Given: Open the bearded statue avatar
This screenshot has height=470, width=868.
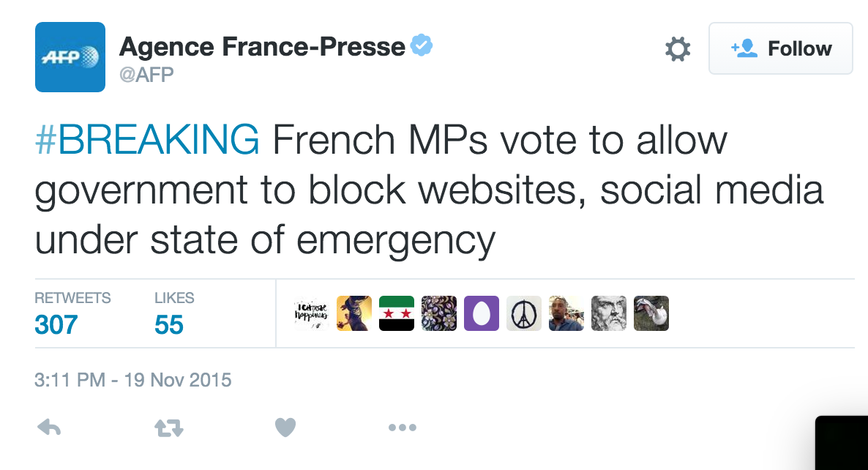Looking at the screenshot, I should 608,313.
